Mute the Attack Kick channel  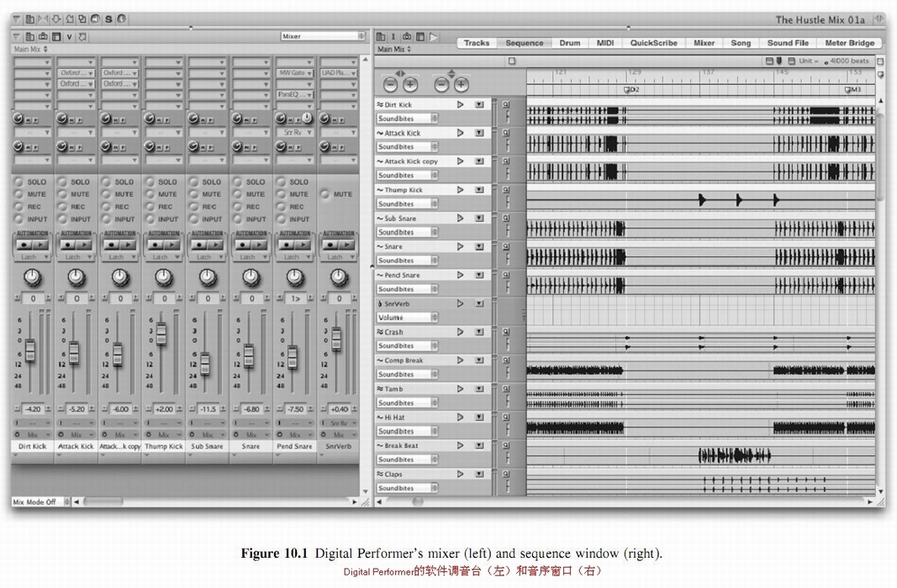[x=63, y=194]
